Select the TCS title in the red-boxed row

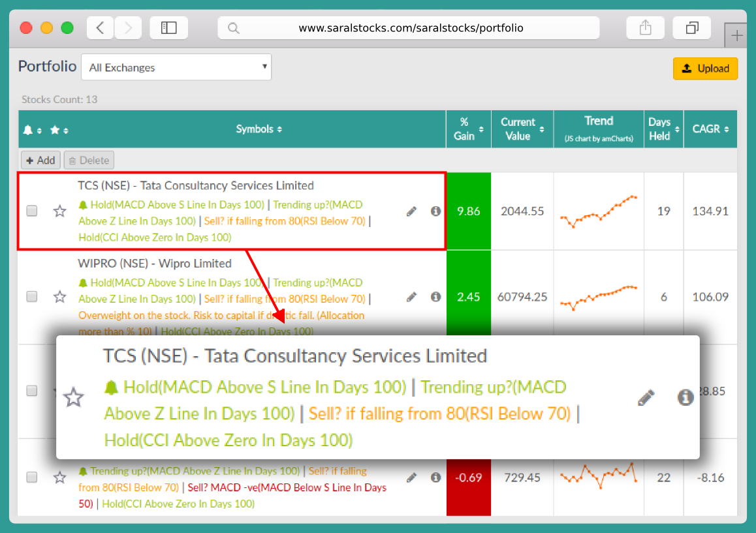click(x=196, y=185)
